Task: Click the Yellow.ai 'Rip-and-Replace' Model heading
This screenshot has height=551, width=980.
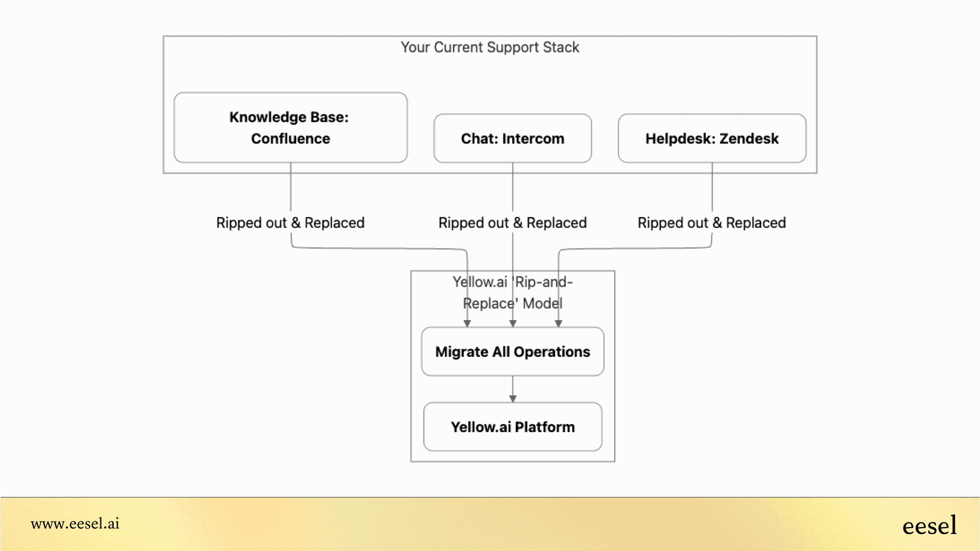Action: point(512,293)
